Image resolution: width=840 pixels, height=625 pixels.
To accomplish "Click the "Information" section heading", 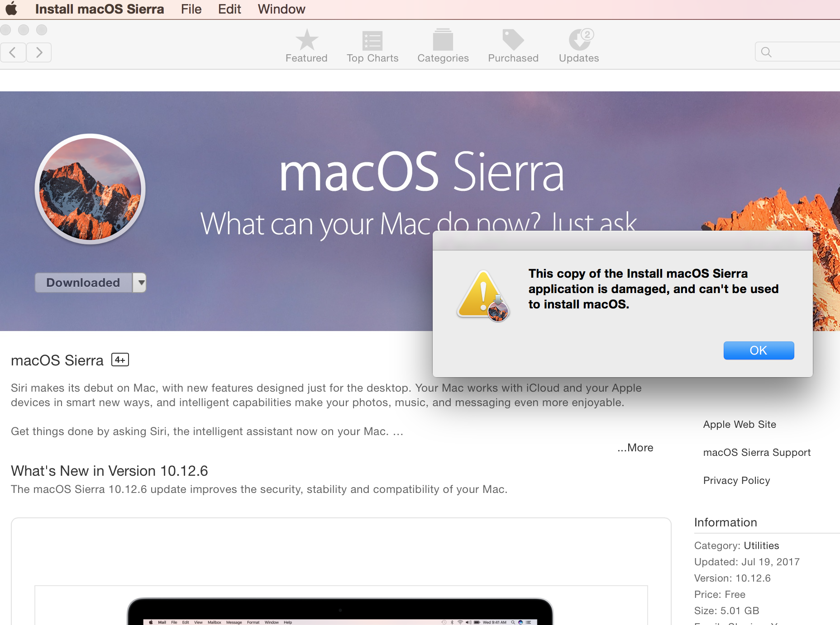I will click(x=725, y=522).
